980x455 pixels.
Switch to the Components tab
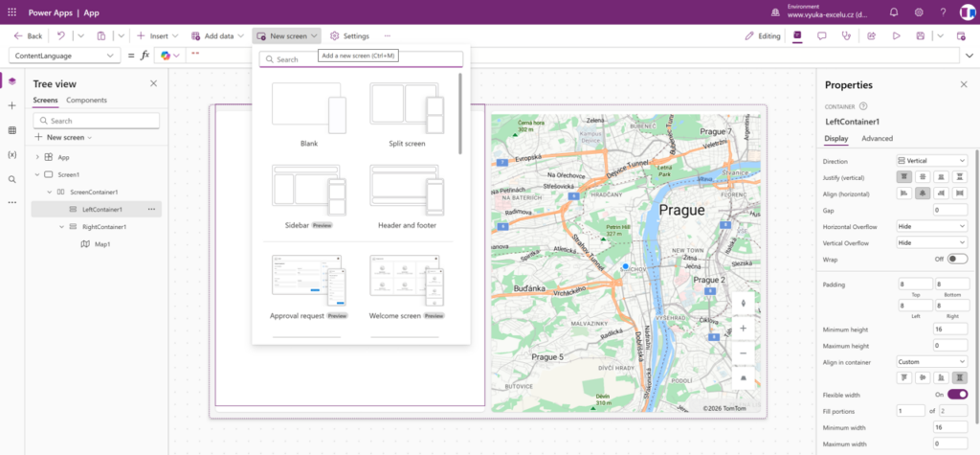click(x=86, y=100)
